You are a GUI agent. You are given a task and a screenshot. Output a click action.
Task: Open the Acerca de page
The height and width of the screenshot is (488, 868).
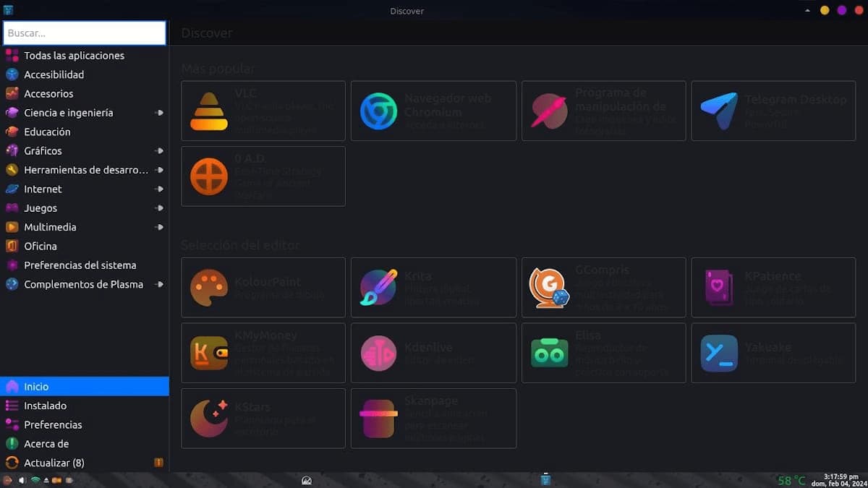point(85,444)
